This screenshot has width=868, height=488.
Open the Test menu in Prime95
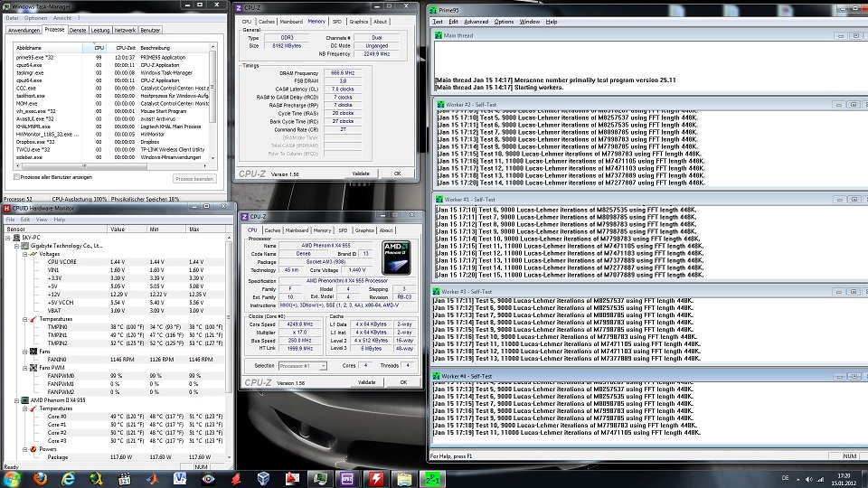(438, 22)
